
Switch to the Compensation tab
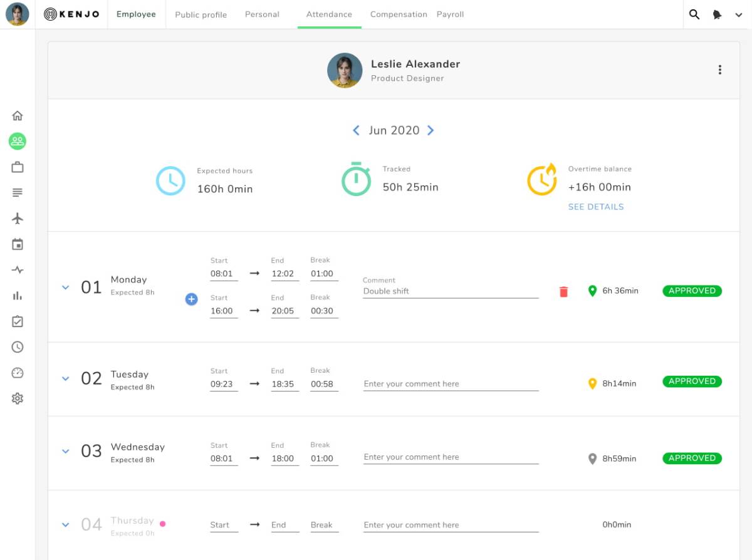click(399, 14)
